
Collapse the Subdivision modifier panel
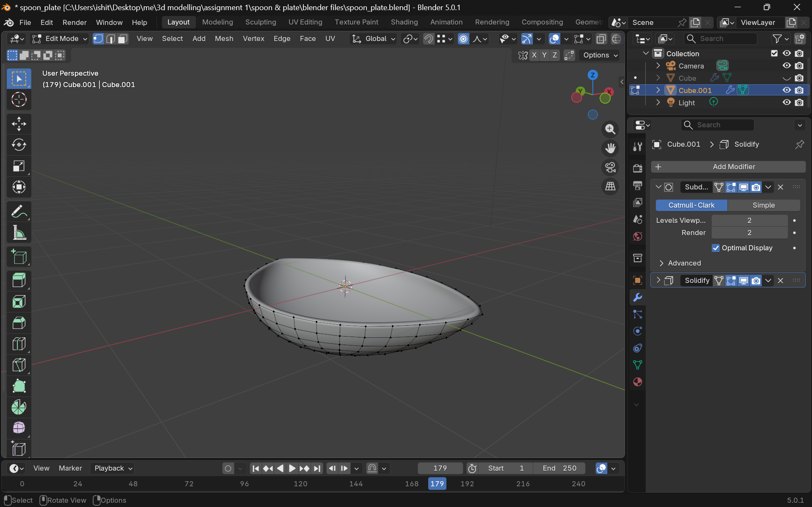658,187
